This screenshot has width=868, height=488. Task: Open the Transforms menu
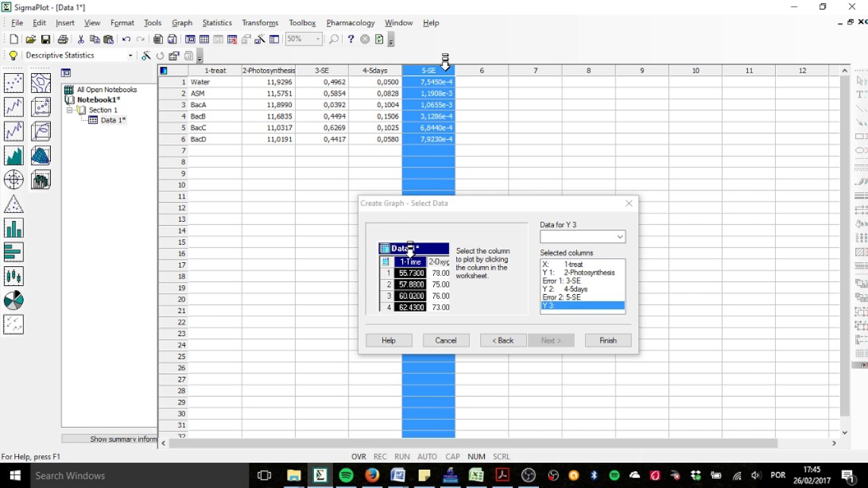260,23
